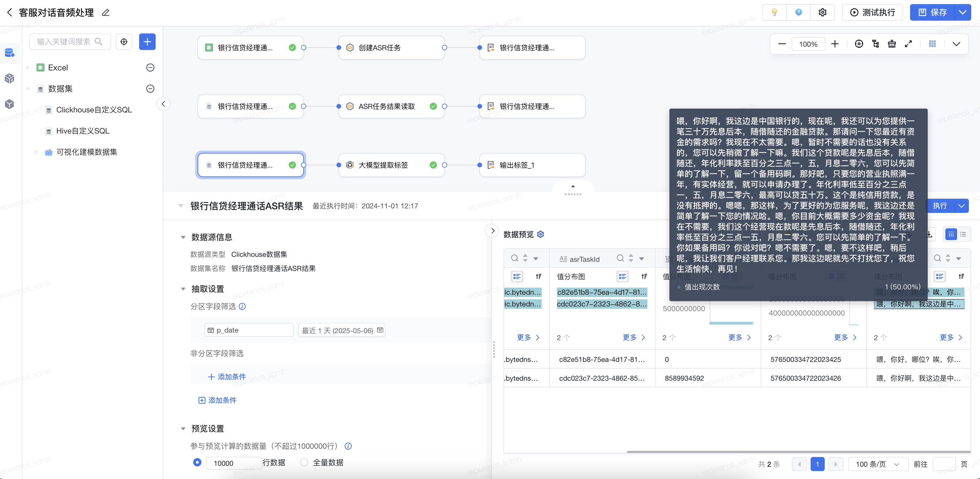Click the edit pencil next to title
This screenshot has height=479, width=980.
click(x=106, y=13)
